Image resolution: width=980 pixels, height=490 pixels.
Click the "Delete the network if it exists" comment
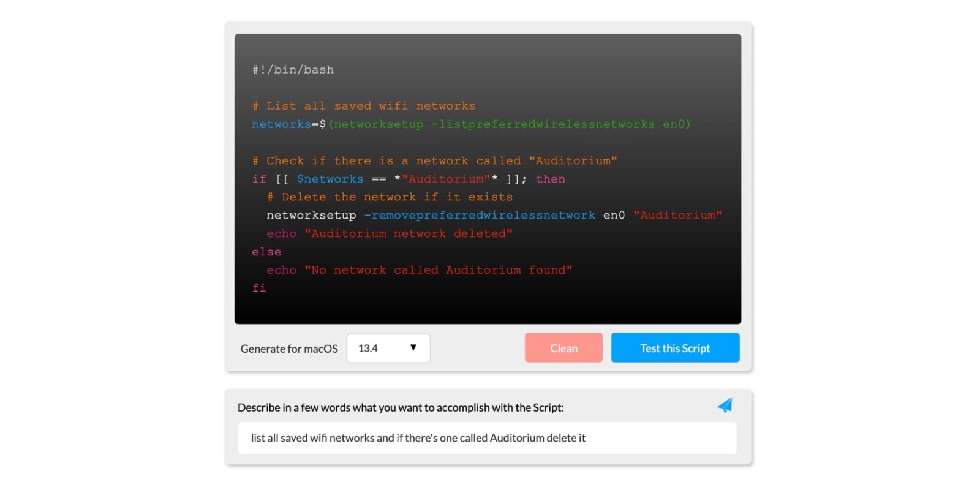coord(390,197)
